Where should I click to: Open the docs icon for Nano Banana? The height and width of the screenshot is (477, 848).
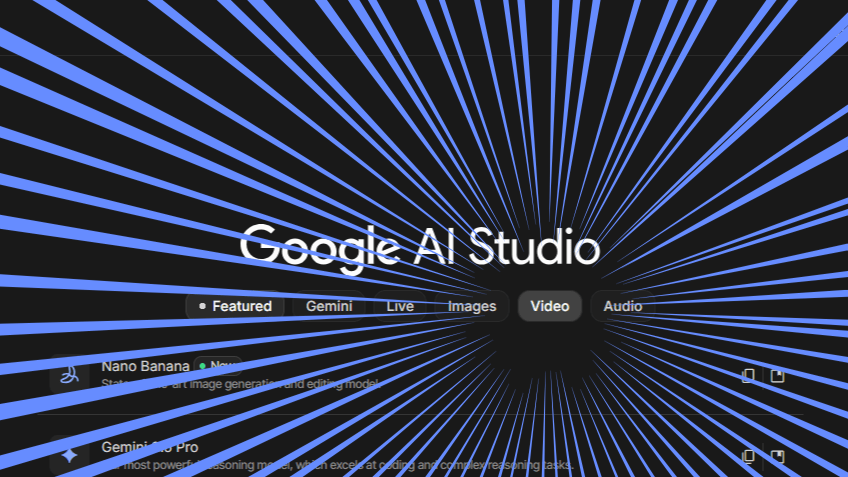[777, 375]
